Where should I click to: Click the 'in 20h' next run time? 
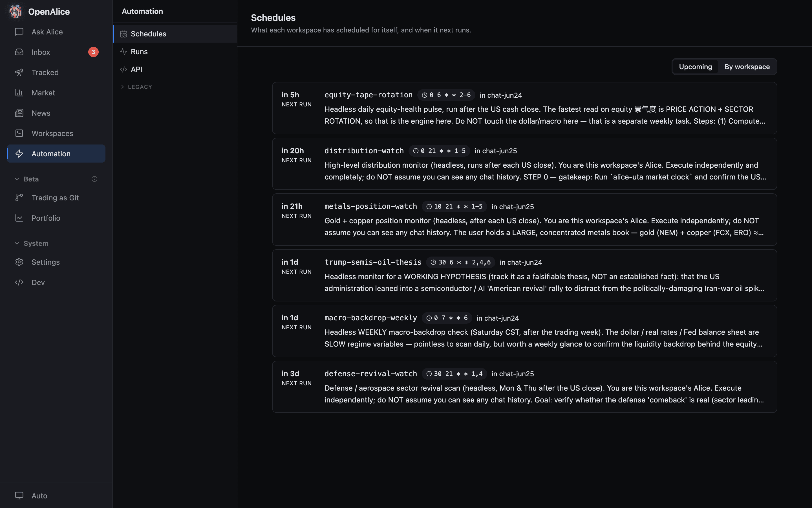click(x=293, y=150)
